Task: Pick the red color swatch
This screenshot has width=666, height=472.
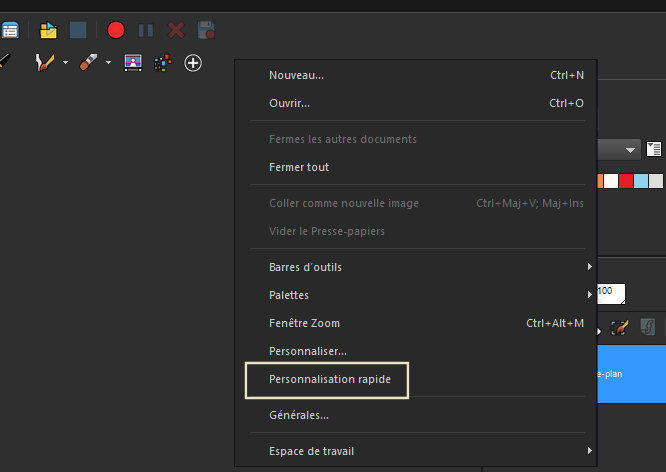Action: (626, 181)
